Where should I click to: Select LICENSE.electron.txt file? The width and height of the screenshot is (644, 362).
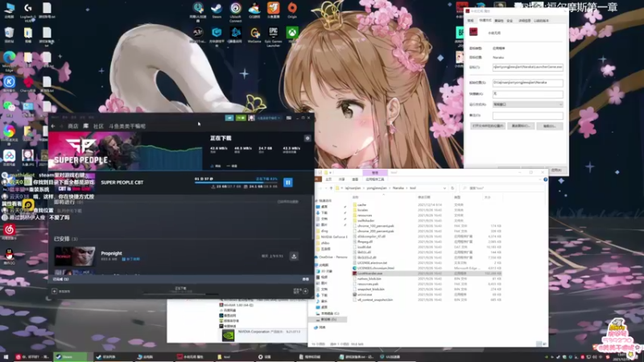tap(372, 263)
